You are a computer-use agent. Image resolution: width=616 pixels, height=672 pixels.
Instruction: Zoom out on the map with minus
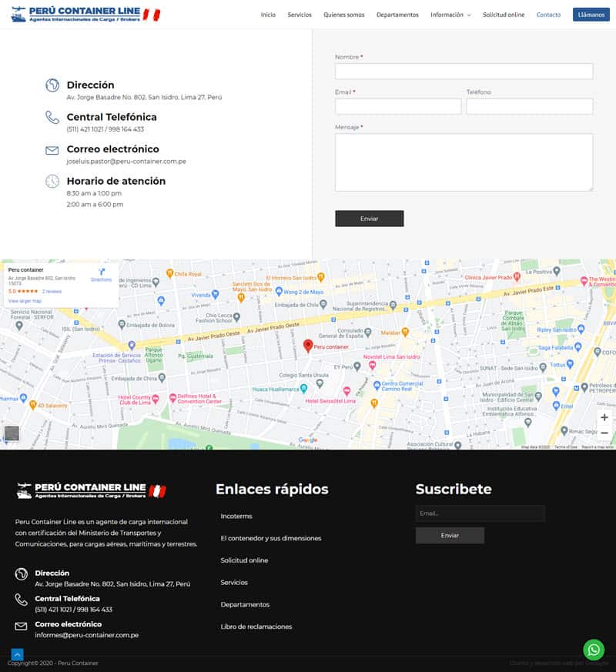coord(604,433)
